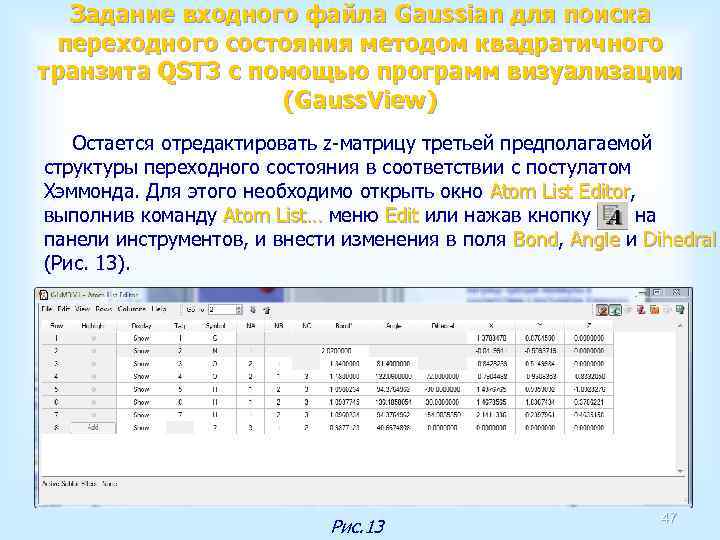Open the Edit menu
The width and height of the screenshot is (720, 540).
point(63,309)
